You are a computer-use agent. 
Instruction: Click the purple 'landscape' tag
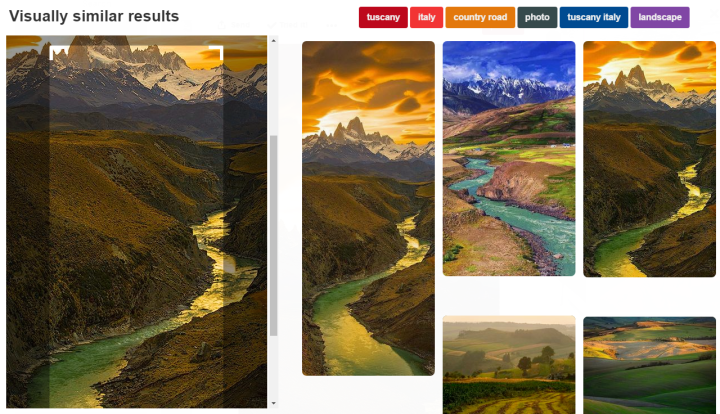[660, 17]
